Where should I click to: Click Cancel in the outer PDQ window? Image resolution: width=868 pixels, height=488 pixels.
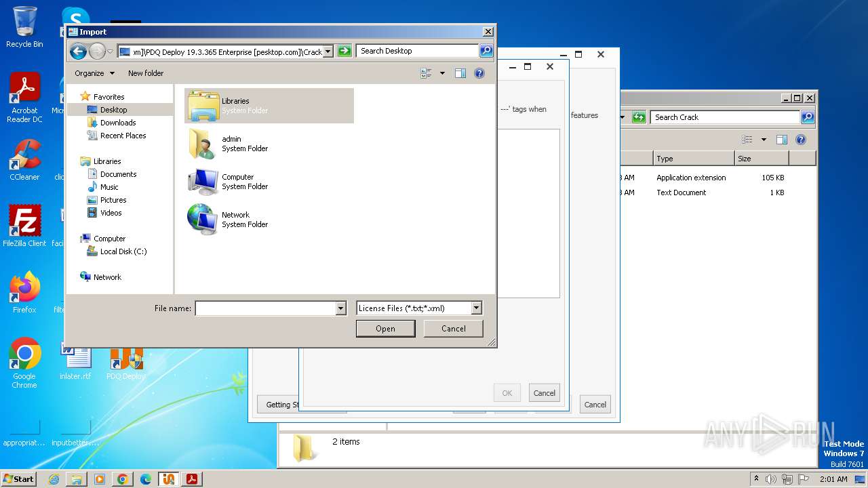pos(595,405)
